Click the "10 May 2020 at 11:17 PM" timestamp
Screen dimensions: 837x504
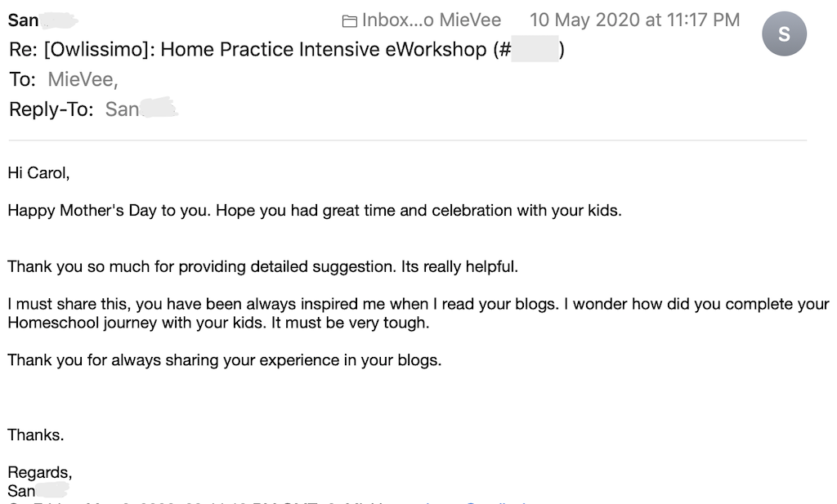coord(634,20)
